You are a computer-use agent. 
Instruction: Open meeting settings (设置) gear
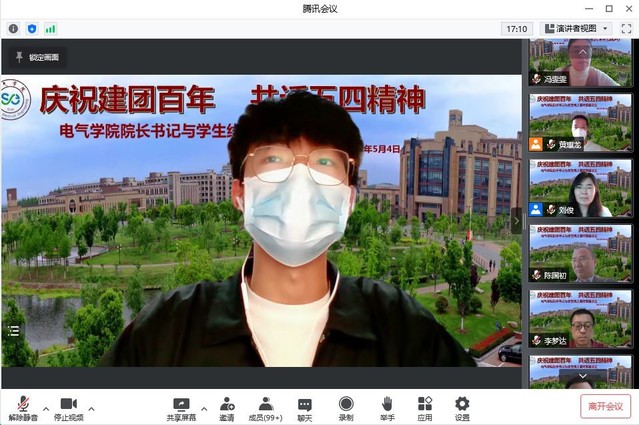(x=462, y=407)
